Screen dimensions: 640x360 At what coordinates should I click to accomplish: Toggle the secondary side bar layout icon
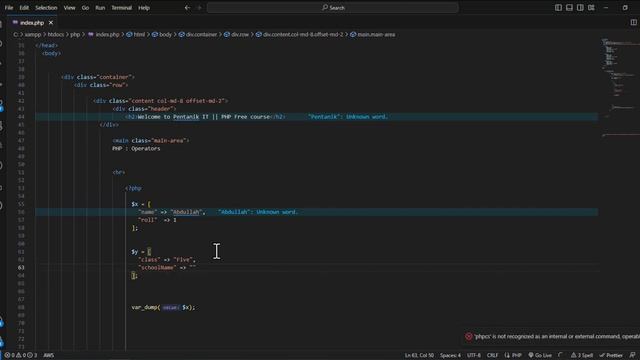pyautogui.click(x=580, y=7)
